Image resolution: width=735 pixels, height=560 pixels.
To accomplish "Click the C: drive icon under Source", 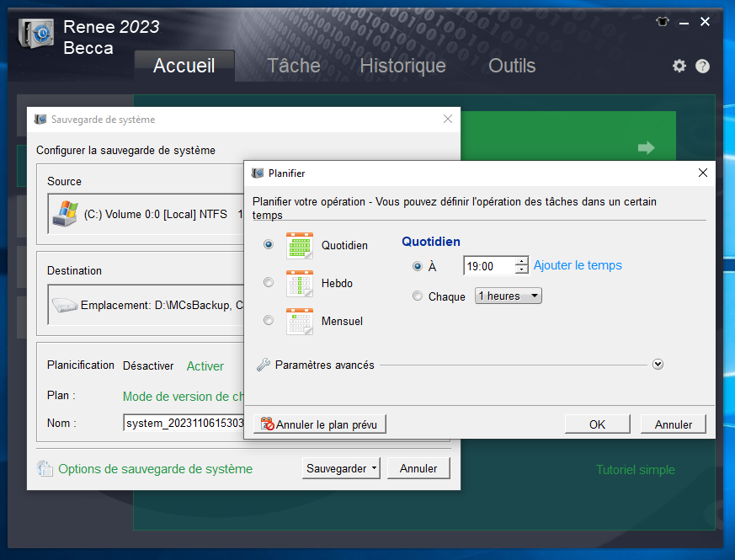I will click(x=63, y=211).
